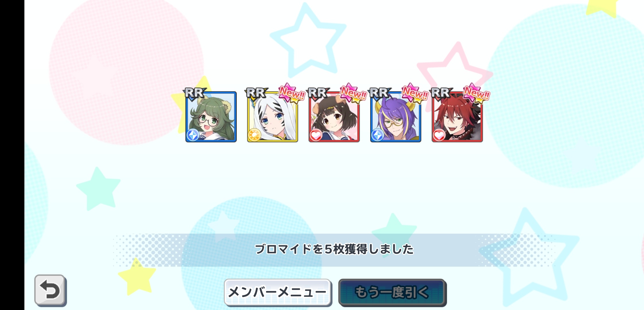644x310 pixels.
Task: Select the green-haired girl with glasses card
Action: [x=211, y=117]
